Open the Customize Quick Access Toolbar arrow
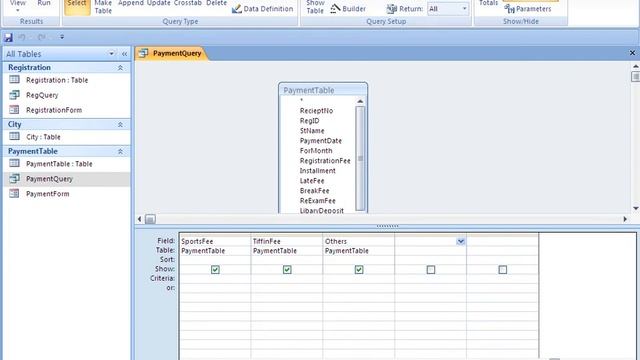The height and width of the screenshot is (360, 640). 62,37
